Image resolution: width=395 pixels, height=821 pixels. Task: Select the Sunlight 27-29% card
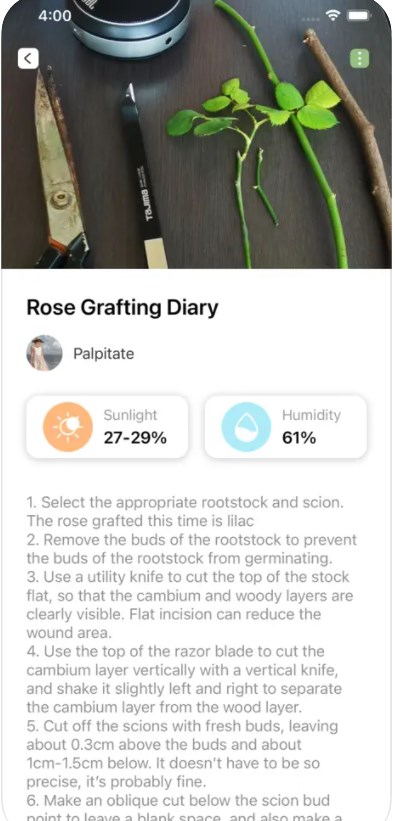pyautogui.click(x=107, y=427)
